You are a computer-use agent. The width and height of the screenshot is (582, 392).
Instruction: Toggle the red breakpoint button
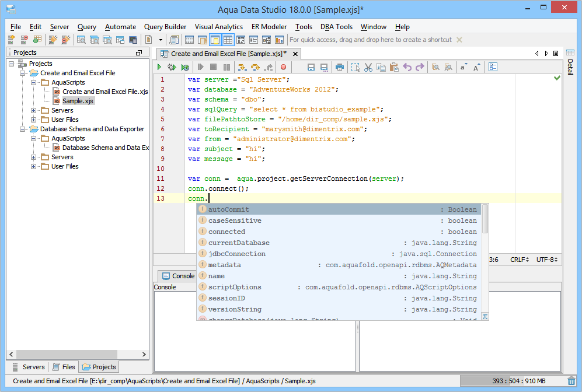coord(283,67)
